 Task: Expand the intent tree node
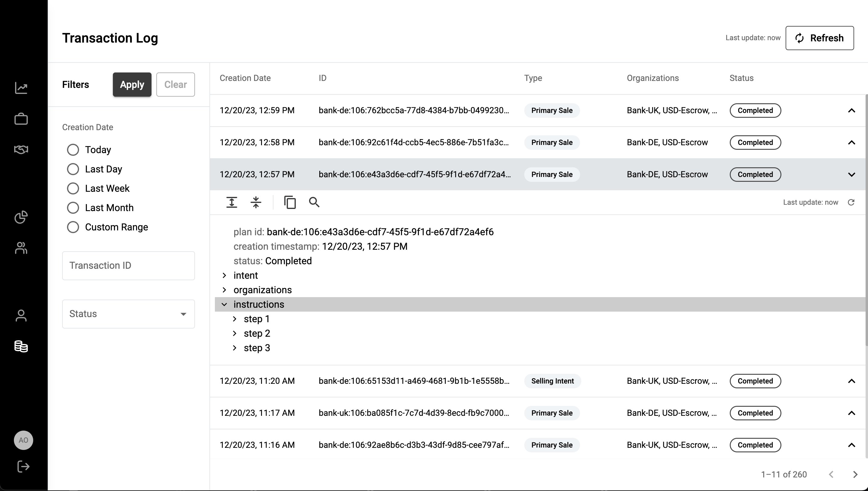tap(225, 275)
